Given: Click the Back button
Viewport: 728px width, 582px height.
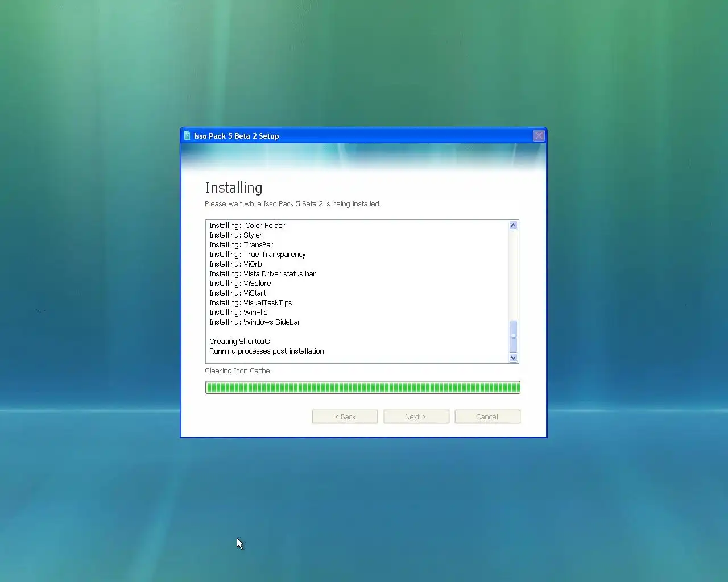Looking at the screenshot, I should click(x=345, y=417).
